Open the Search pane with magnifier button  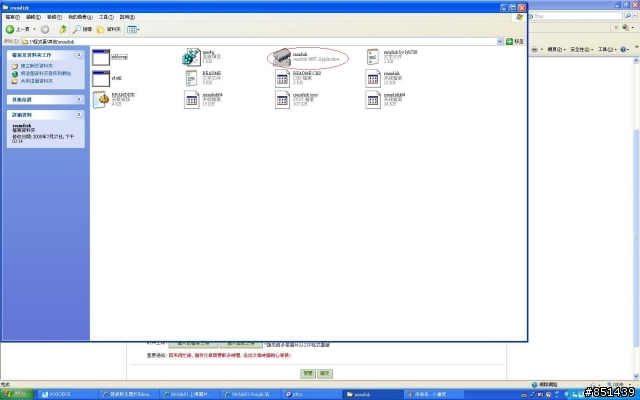point(82,29)
